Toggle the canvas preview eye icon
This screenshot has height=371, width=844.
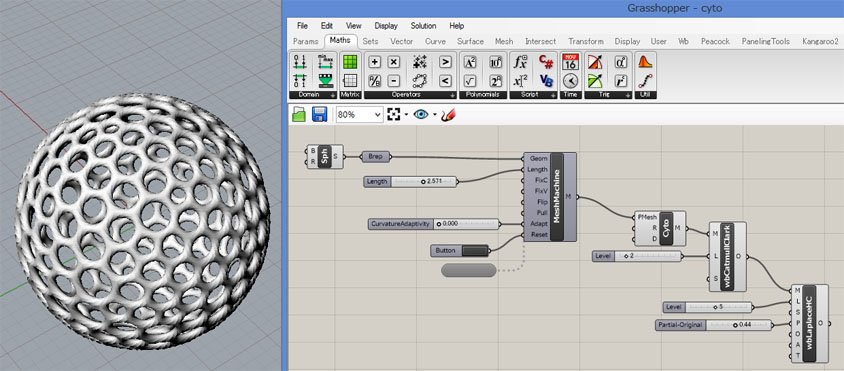[421, 114]
